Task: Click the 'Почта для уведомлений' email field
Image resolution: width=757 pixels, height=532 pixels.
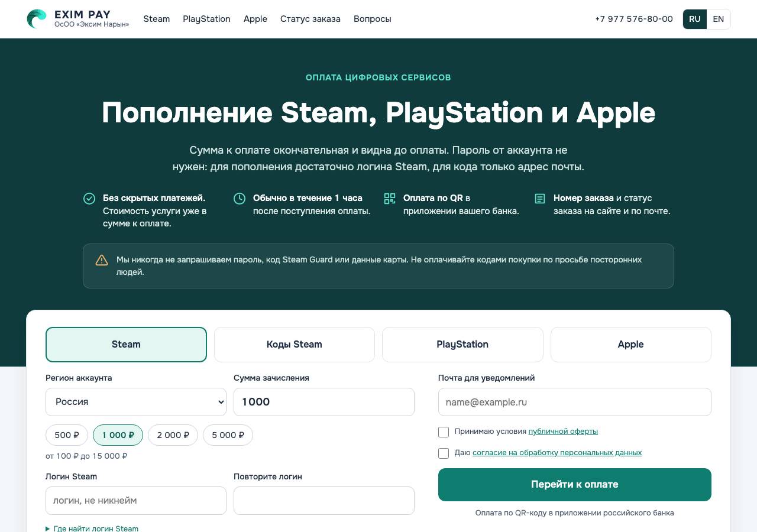Action: point(575,402)
